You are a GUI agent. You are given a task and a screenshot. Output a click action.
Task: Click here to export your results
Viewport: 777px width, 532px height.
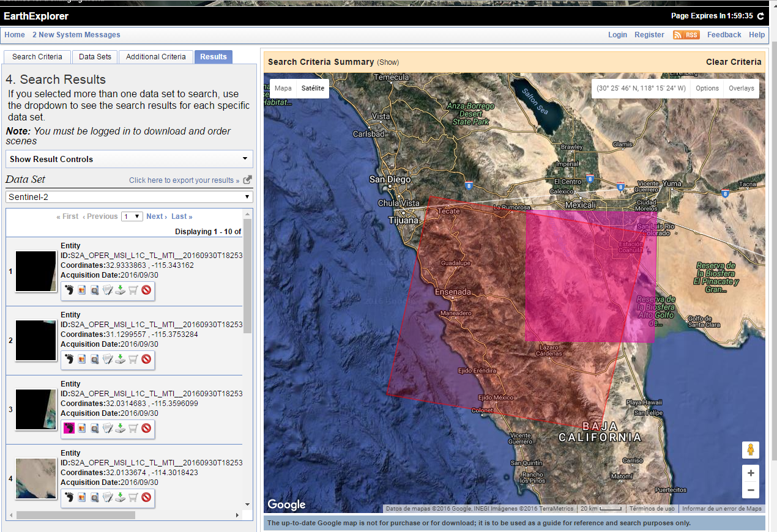(185, 180)
